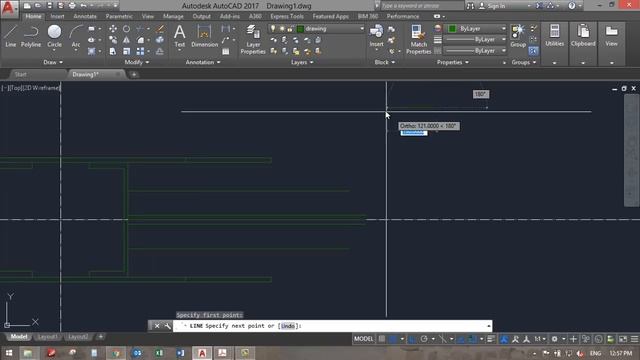Select the Line tool
The height and width of the screenshot is (360, 640).
point(10,36)
